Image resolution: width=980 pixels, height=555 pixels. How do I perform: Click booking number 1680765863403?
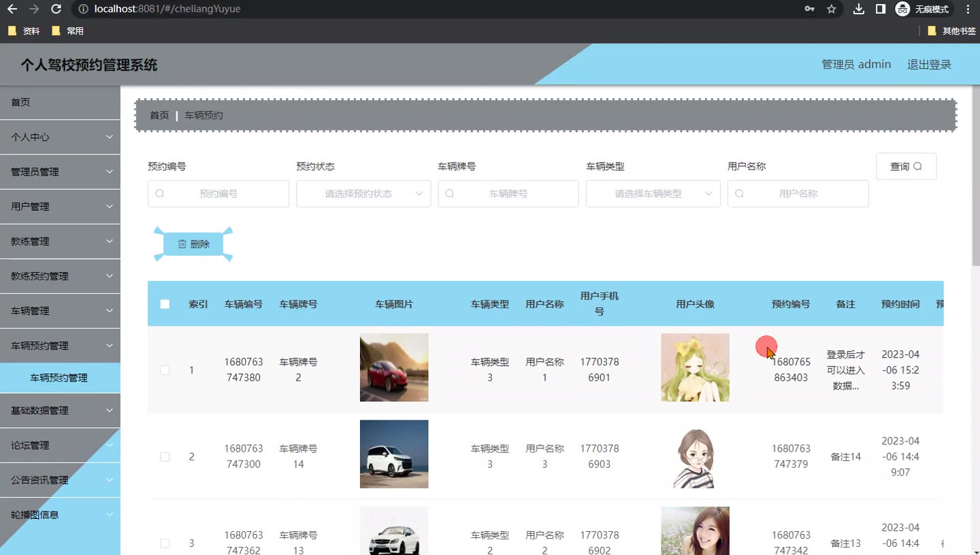coord(791,370)
